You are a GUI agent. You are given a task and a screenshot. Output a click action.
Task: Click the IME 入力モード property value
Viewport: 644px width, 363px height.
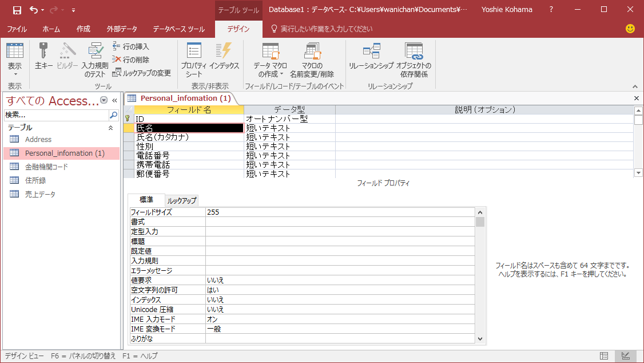click(340, 319)
